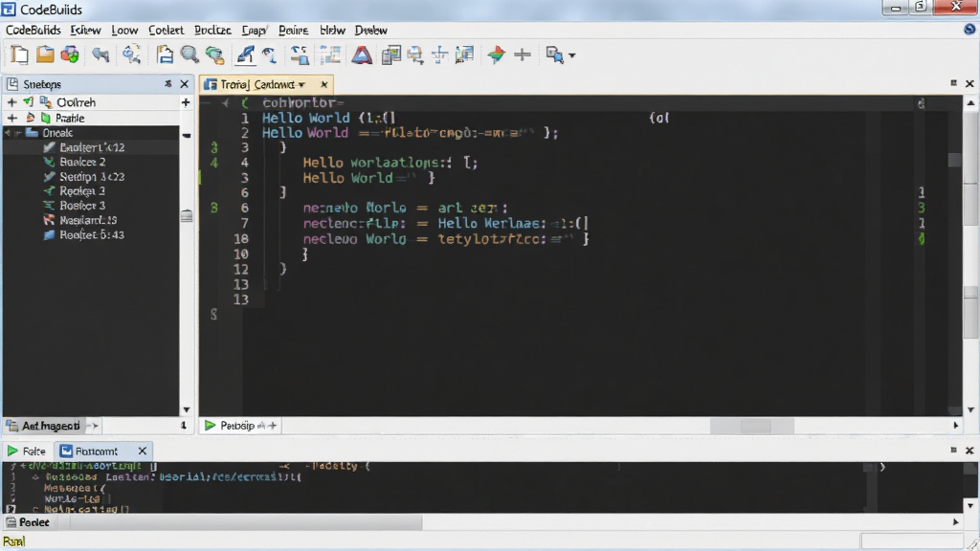Close the Rortcomt bottom tab
Viewport: 980px width, 551px height.
point(142,452)
